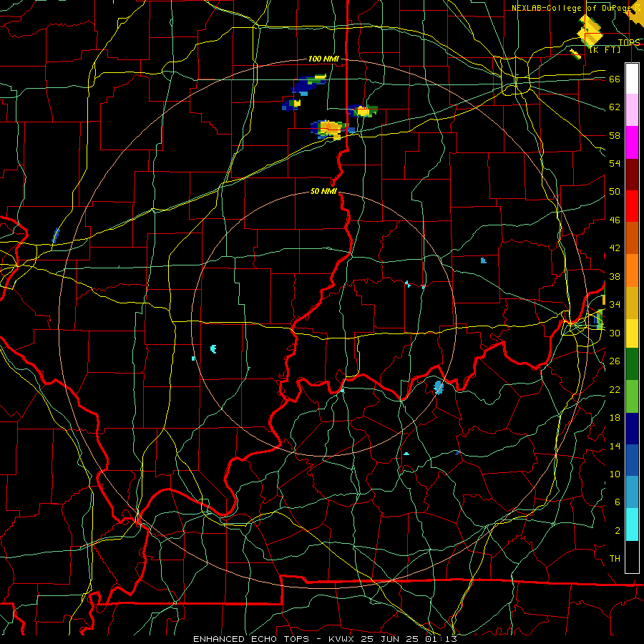Click the legend value "30"
This screenshot has width=644, height=644.
615,333
